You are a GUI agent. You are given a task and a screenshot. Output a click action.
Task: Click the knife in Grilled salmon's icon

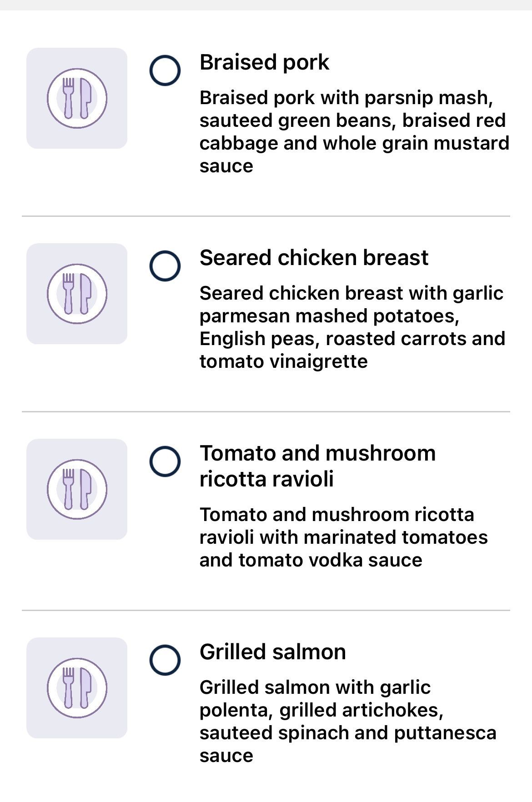pos(85,688)
